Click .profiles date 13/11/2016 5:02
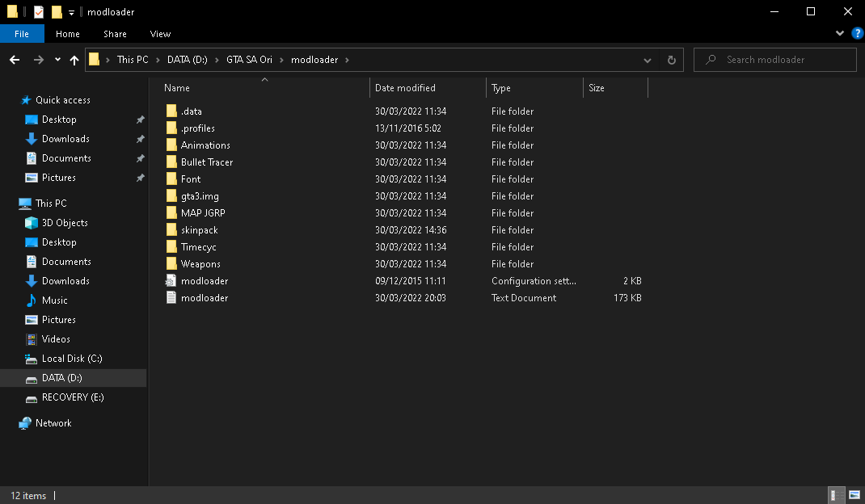Image resolution: width=865 pixels, height=504 pixels. pyautogui.click(x=408, y=128)
